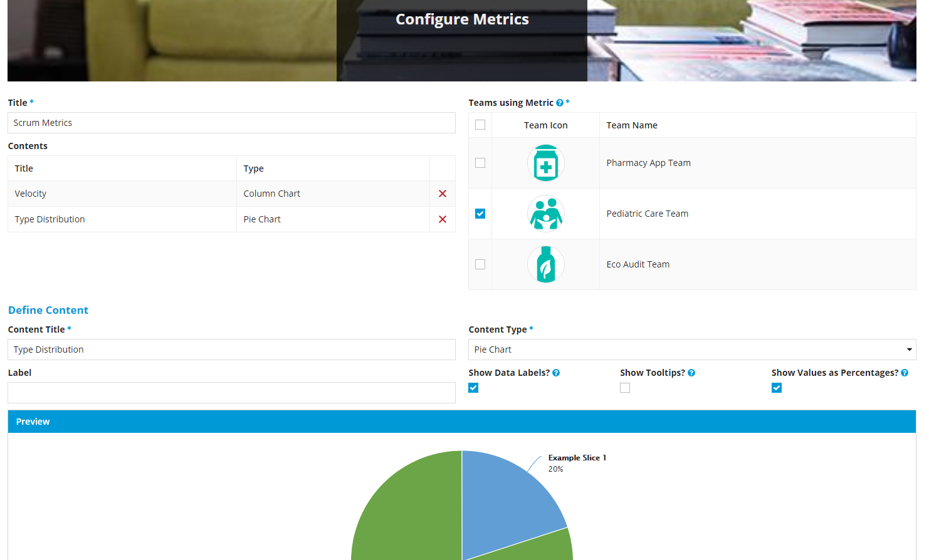
Task: Click the Pediatric Care Team family icon
Action: [x=546, y=214]
